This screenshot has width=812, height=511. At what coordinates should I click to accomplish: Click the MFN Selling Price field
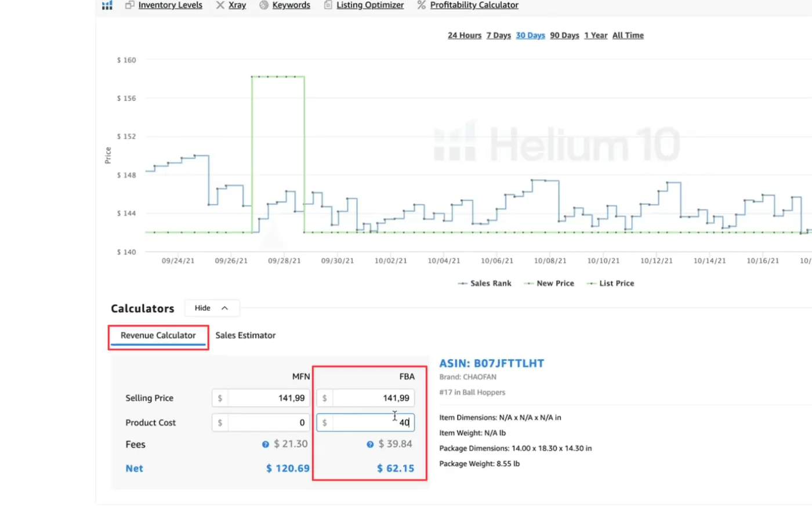tap(261, 398)
